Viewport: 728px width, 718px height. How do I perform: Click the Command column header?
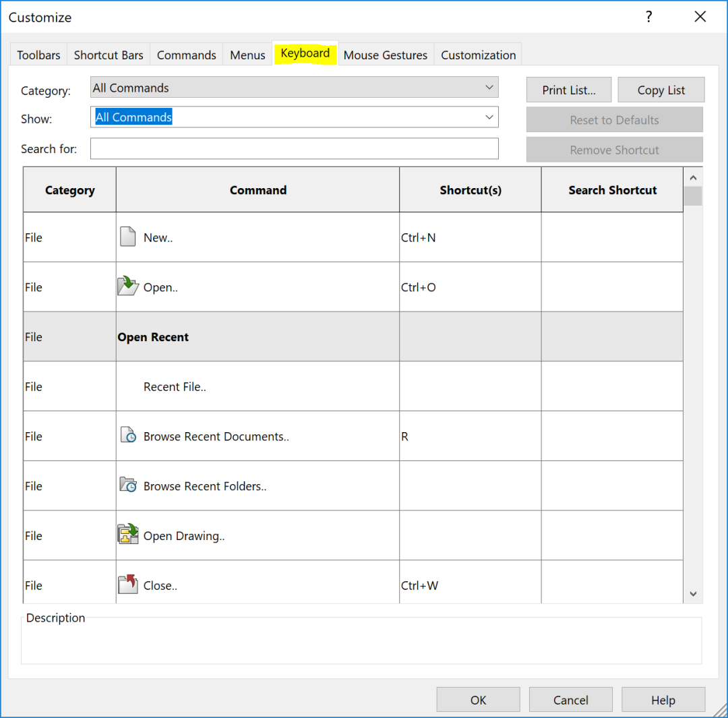(x=257, y=190)
